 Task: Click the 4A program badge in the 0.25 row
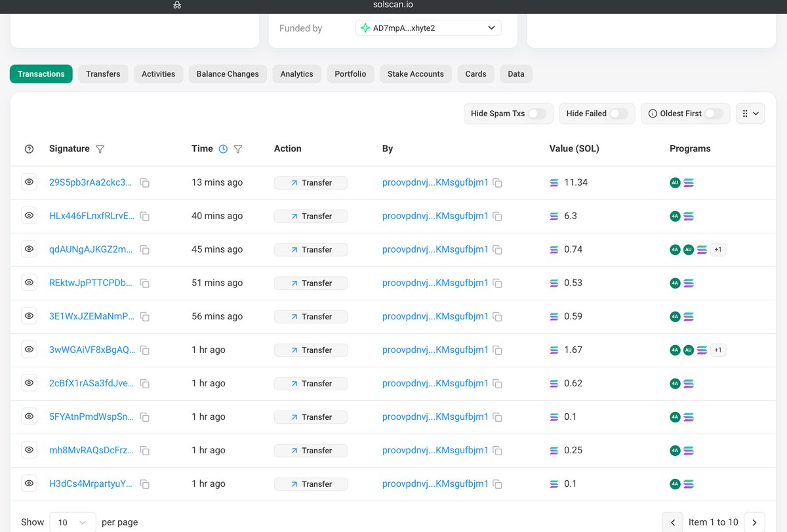pos(675,450)
